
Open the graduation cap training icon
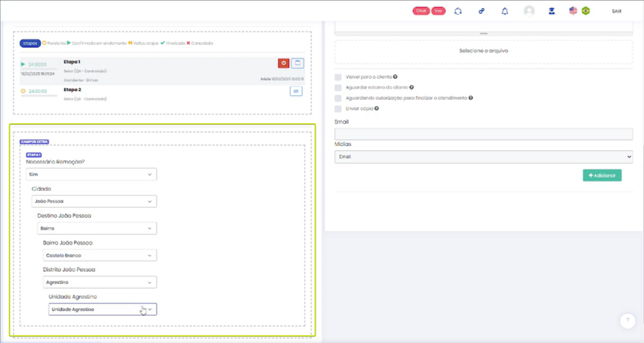pos(552,11)
